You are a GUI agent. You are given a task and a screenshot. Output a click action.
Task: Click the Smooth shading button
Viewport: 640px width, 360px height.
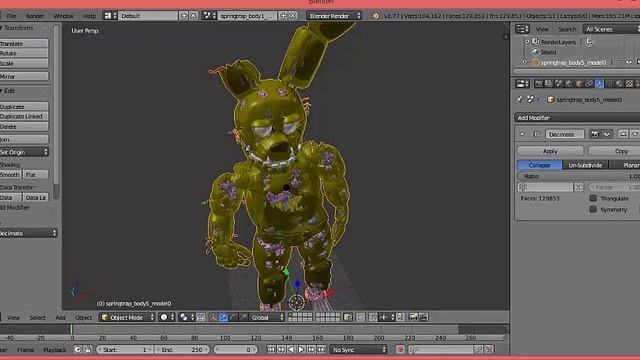tap(10, 175)
